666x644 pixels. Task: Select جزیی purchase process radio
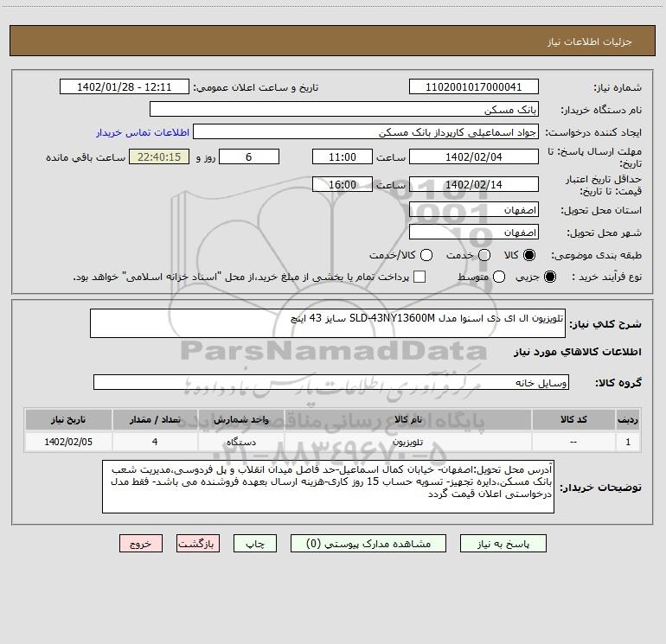[551, 277]
